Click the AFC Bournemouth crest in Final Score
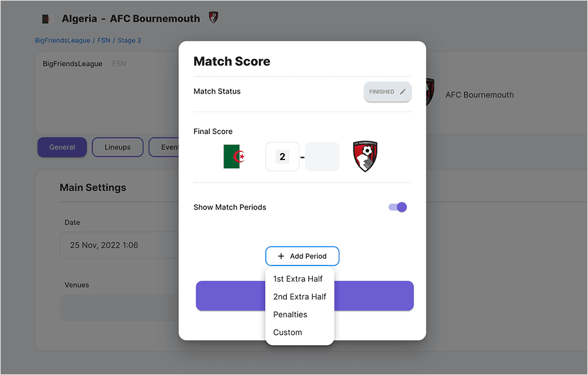The height and width of the screenshot is (375, 588). click(365, 157)
